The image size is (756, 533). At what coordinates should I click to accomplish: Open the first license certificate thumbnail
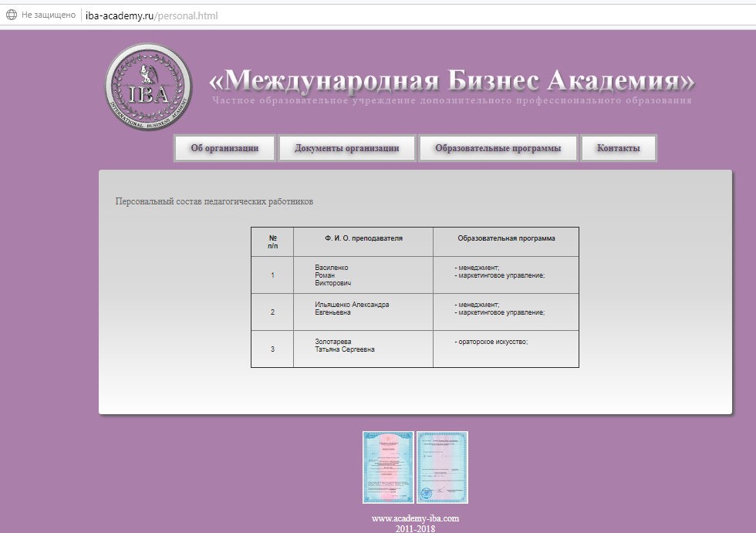388,467
